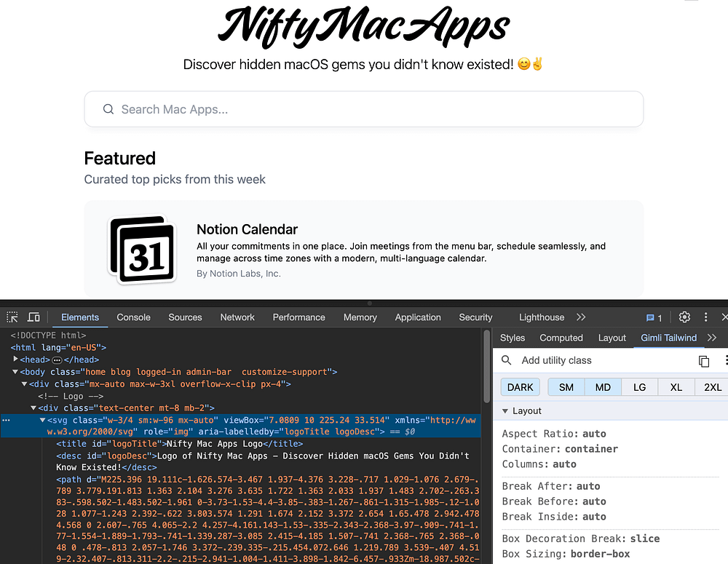Open the Performance tab

(298, 317)
